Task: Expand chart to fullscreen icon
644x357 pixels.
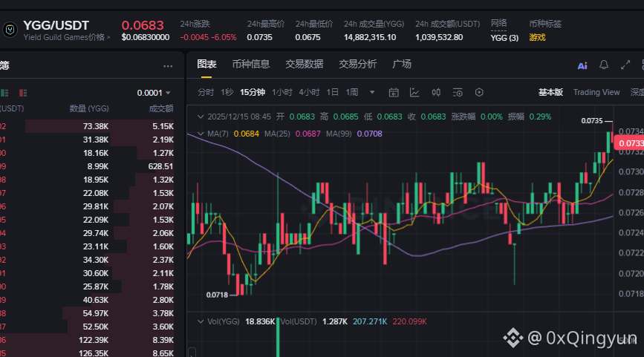Action: pos(625,65)
